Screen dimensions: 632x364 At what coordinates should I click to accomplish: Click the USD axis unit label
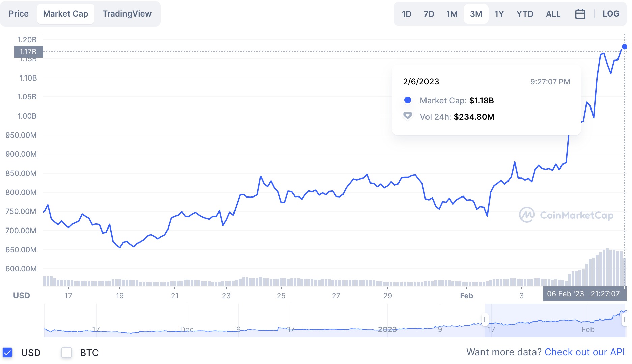(21, 296)
